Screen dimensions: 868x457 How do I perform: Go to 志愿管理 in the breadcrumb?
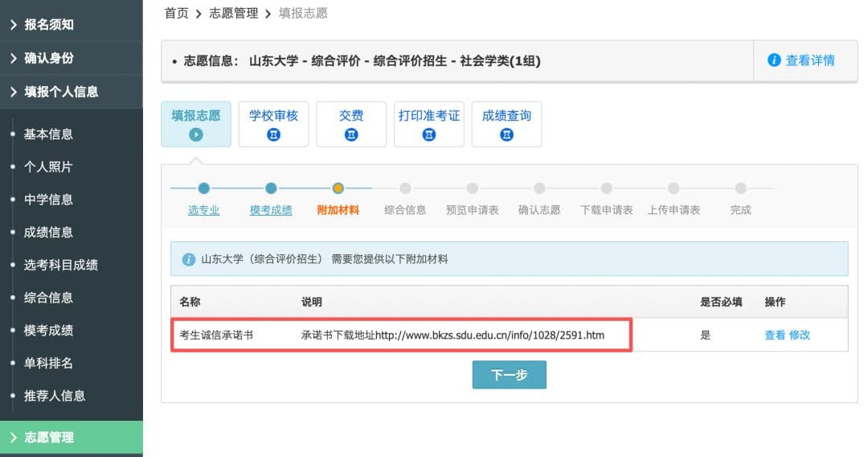(234, 14)
